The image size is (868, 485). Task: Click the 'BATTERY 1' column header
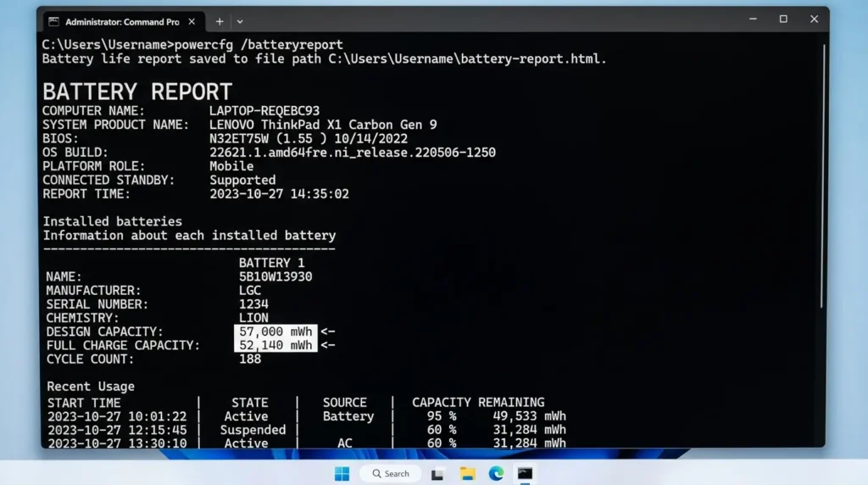271,263
